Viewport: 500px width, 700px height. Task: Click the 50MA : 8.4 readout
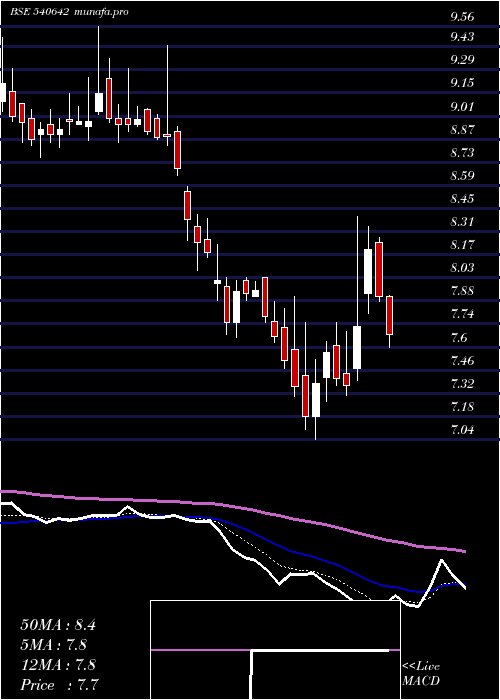pos(58,625)
